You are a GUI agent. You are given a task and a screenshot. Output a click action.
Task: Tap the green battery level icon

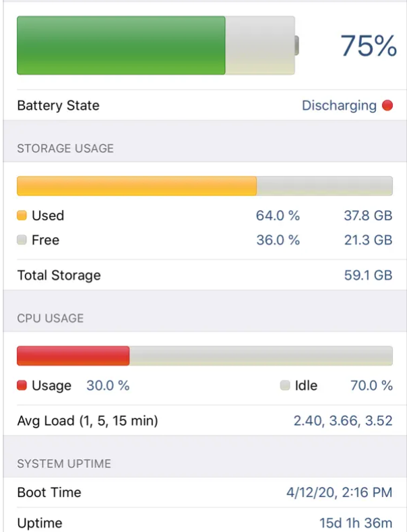156,45
